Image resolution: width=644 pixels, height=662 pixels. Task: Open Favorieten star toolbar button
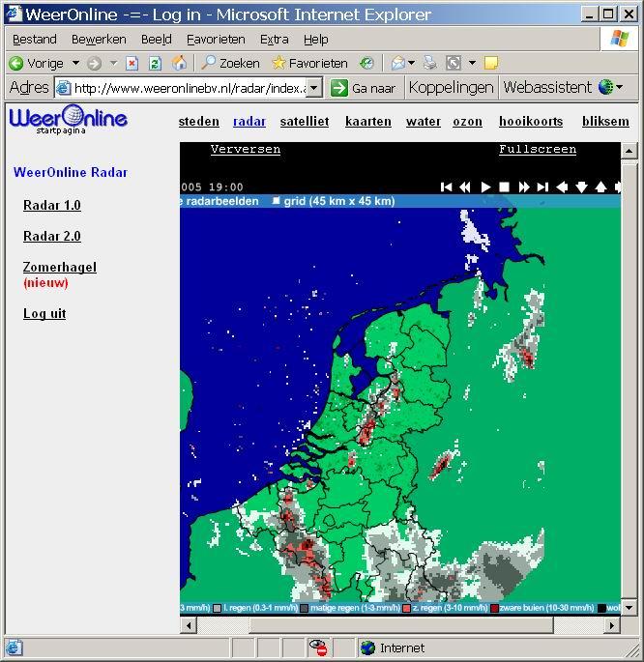pos(310,64)
